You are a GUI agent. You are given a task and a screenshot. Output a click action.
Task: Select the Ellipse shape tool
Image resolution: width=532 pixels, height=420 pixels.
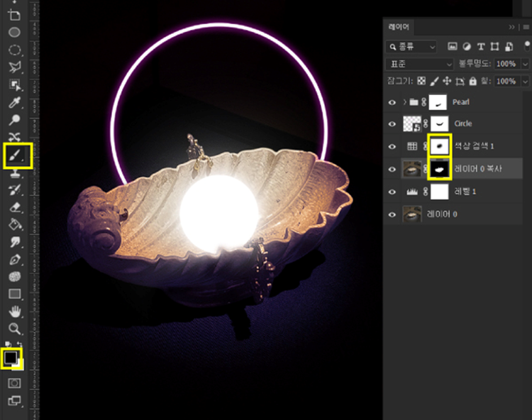(14, 32)
